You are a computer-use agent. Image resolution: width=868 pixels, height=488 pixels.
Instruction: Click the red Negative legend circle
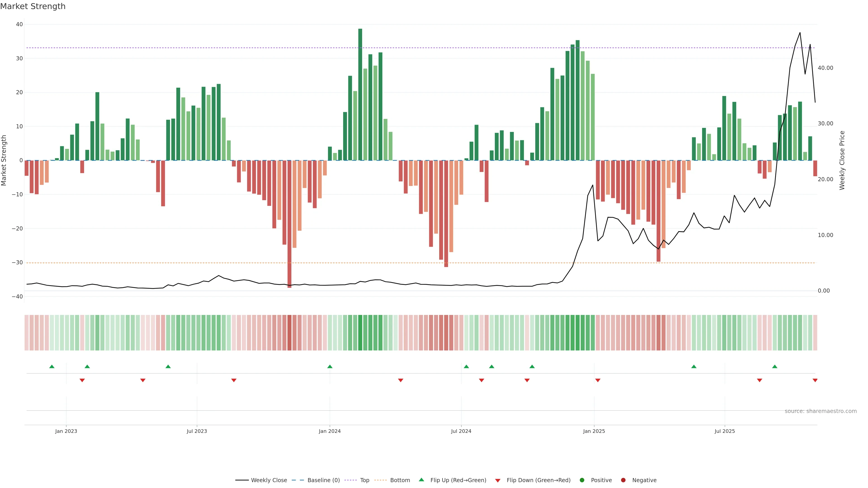point(623,480)
